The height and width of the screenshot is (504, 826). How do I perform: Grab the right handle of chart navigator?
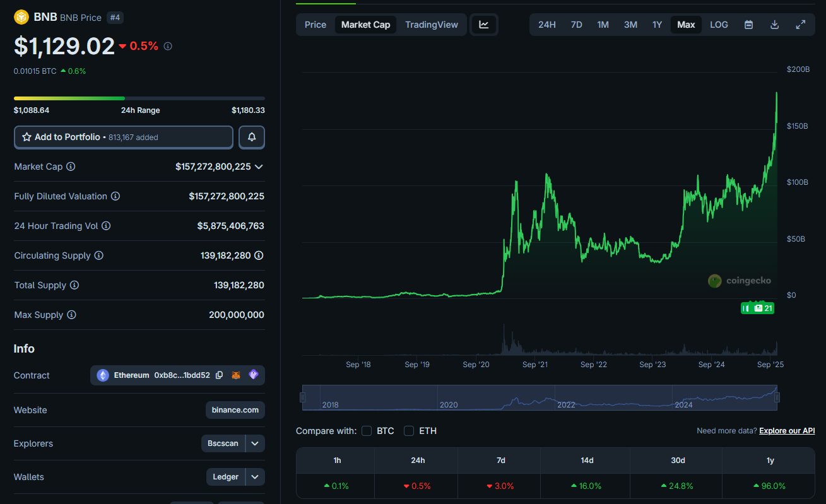coord(777,397)
